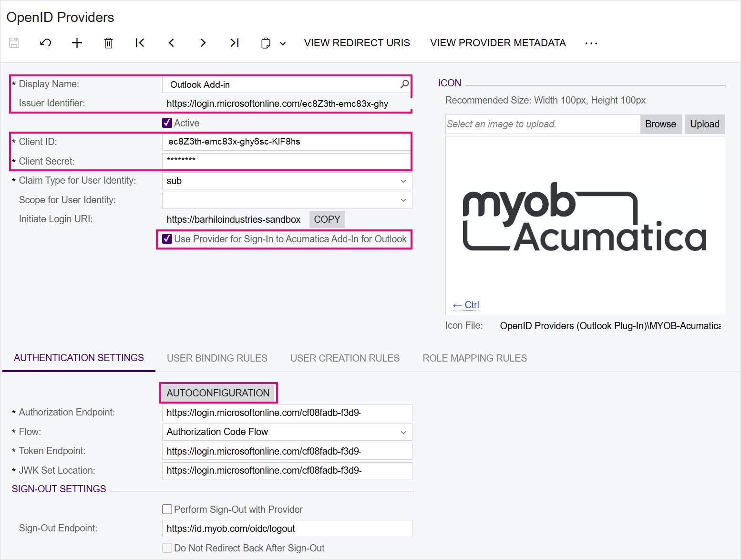Screen dimensions: 741x560
Task: Open the more actions ellipsis menu
Action: pyautogui.click(x=591, y=43)
